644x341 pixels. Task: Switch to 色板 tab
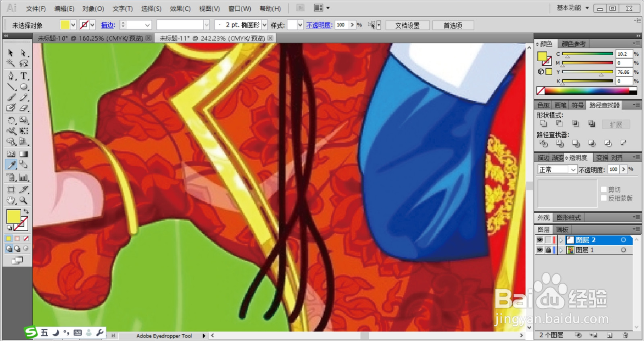pos(543,105)
